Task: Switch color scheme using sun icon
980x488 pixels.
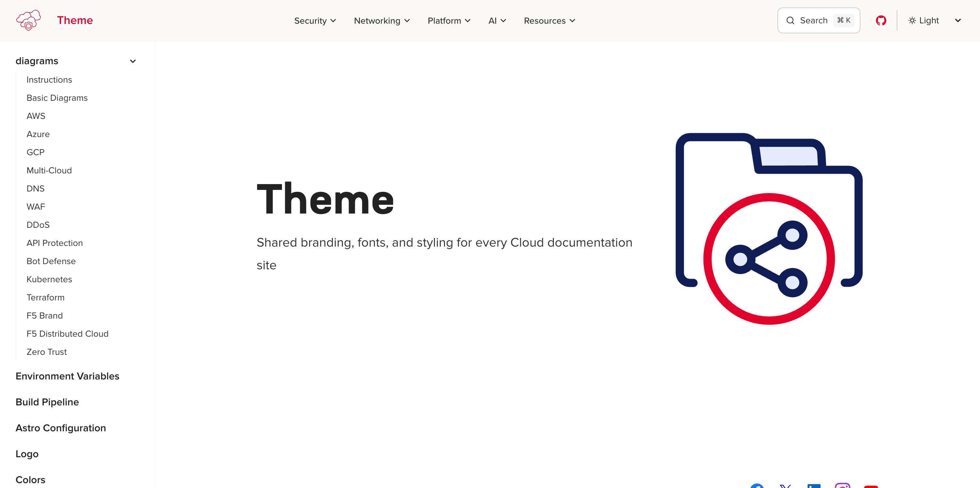Action: 912,20
